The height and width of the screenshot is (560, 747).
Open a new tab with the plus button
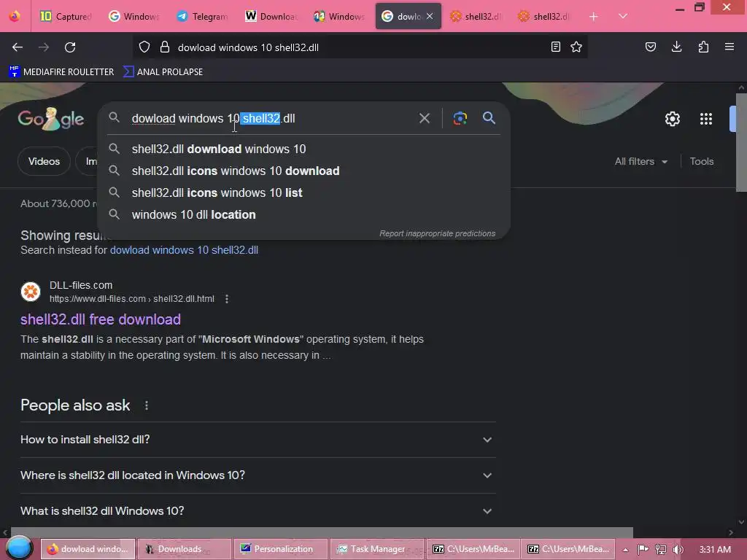tap(594, 17)
